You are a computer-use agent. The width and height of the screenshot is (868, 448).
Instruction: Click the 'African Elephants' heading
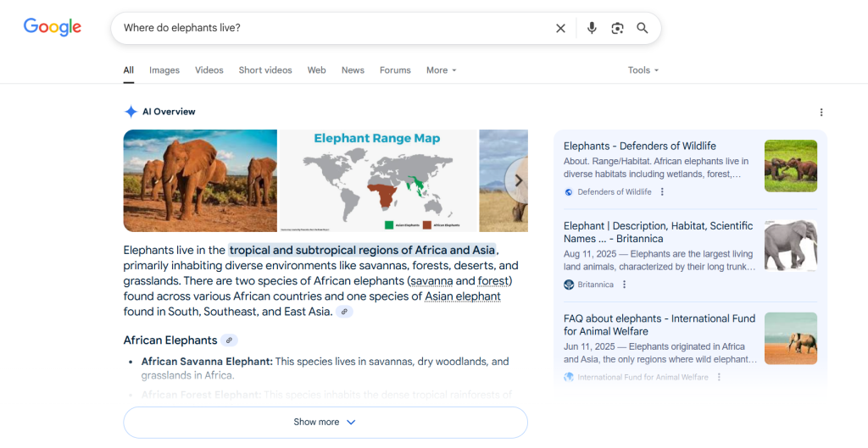170,340
